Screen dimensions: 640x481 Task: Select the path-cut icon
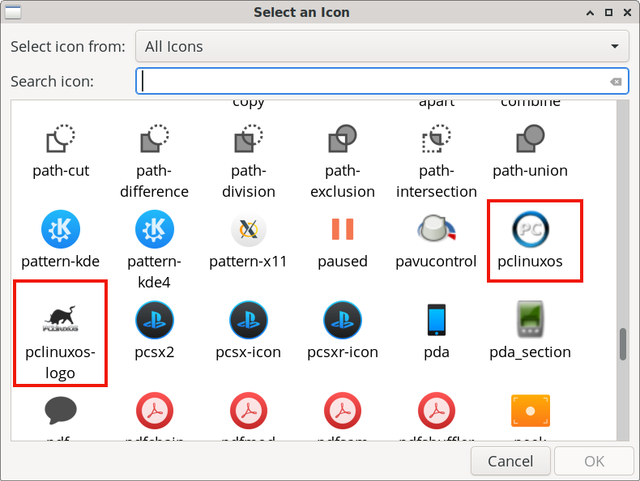(60, 139)
